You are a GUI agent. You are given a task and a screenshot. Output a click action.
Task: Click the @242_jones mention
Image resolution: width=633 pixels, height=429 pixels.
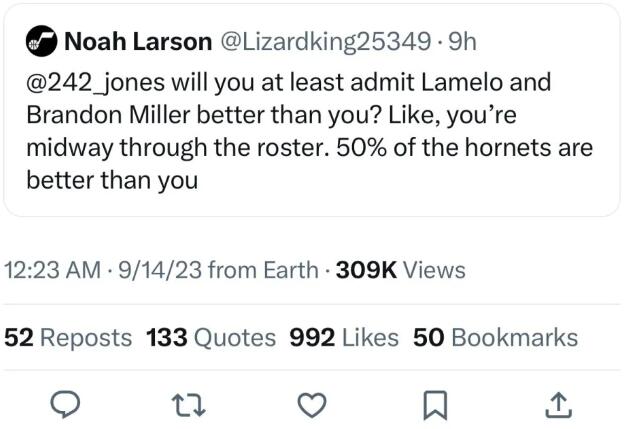92,82
